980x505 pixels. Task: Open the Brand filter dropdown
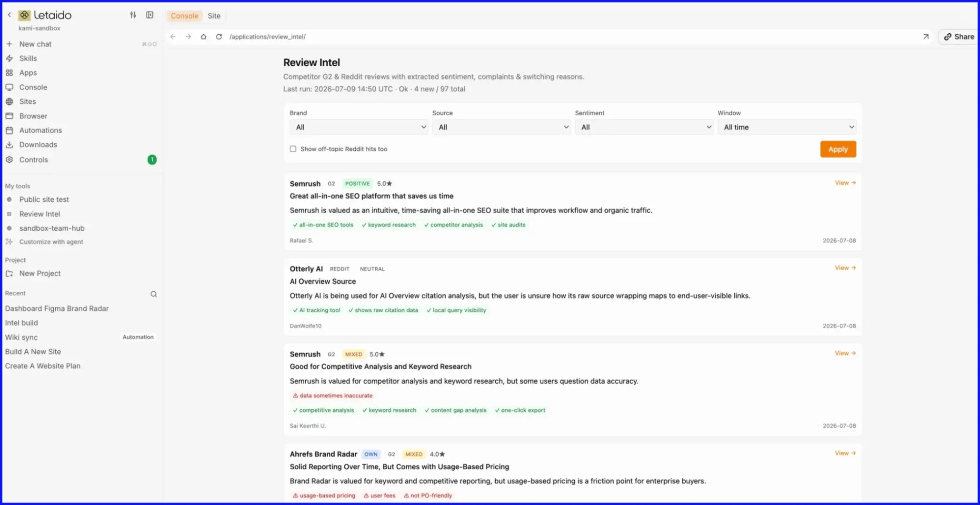point(358,127)
